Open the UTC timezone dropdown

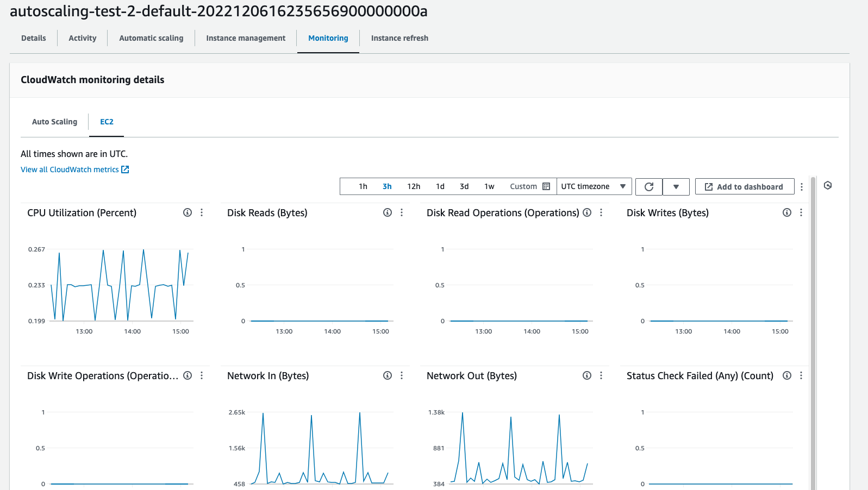pos(594,186)
